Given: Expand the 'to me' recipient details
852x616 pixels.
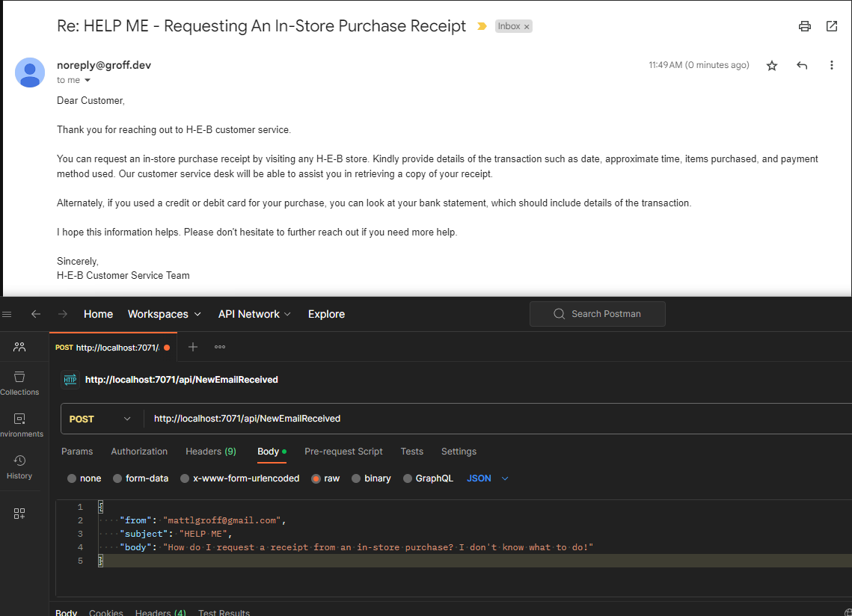Looking at the screenshot, I should pyautogui.click(x=88, y=81).
